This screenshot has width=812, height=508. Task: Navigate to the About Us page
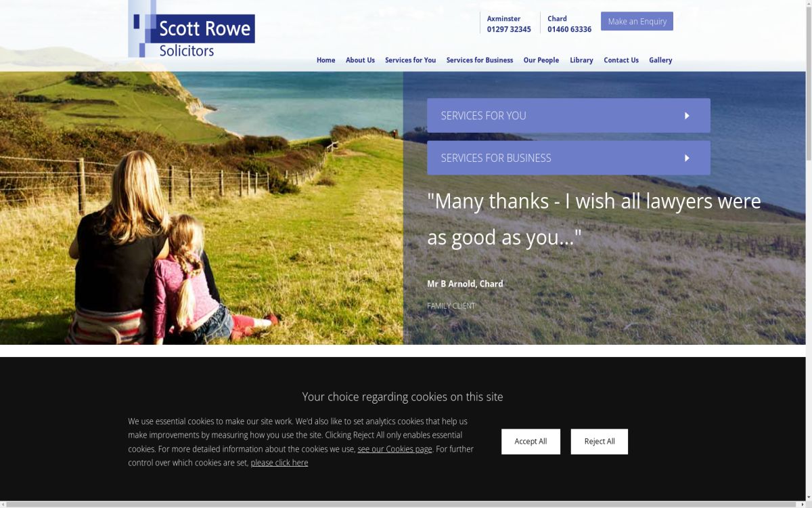click(360, 60)
